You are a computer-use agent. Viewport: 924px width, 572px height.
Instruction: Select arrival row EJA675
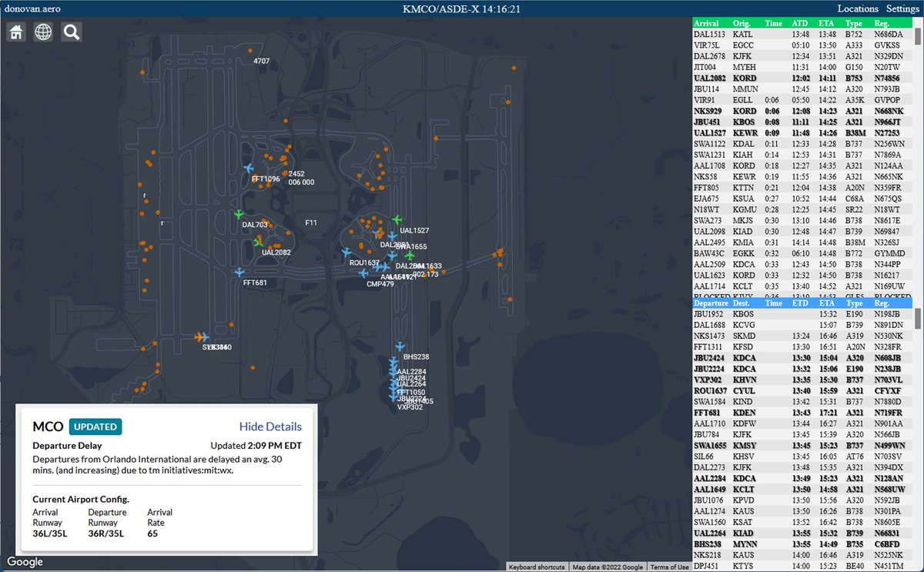click(803, 199)
